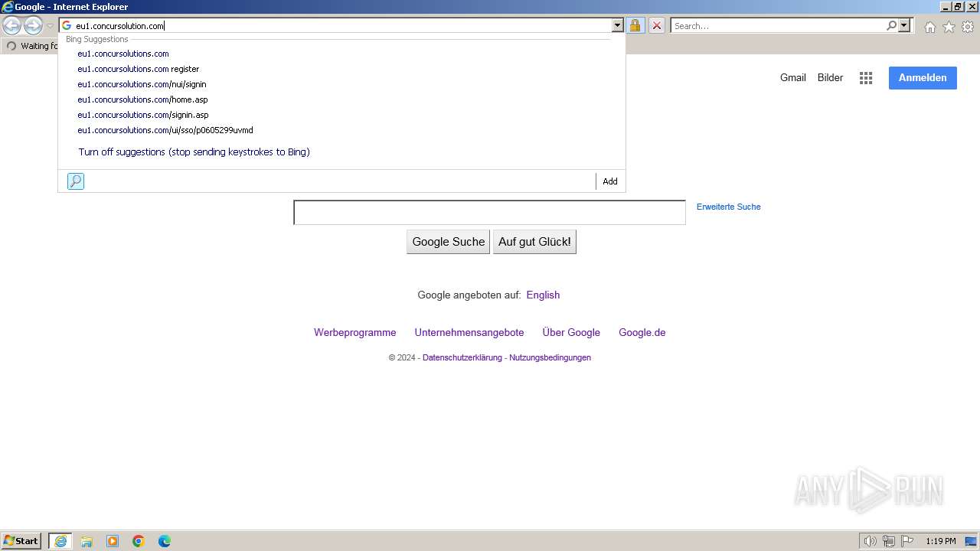
Task: Click the 'Auf gut Glück!' button
Action: pyautogui.click(x=534, y=242)
